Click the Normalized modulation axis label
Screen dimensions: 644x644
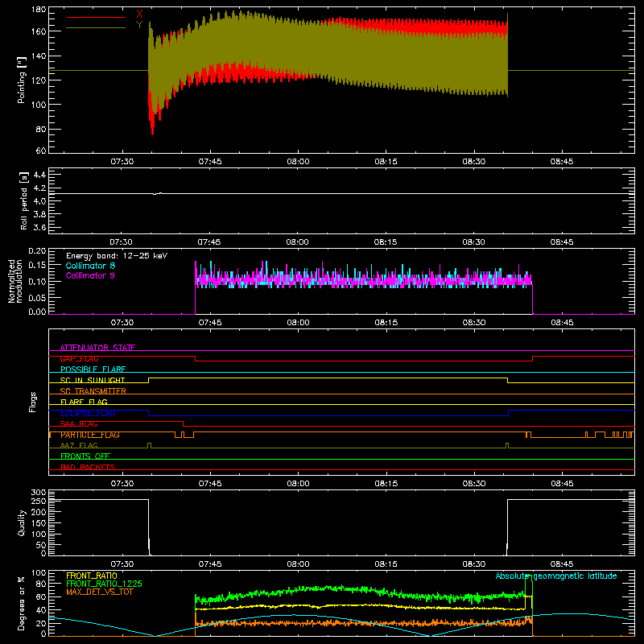click(15, 281)
